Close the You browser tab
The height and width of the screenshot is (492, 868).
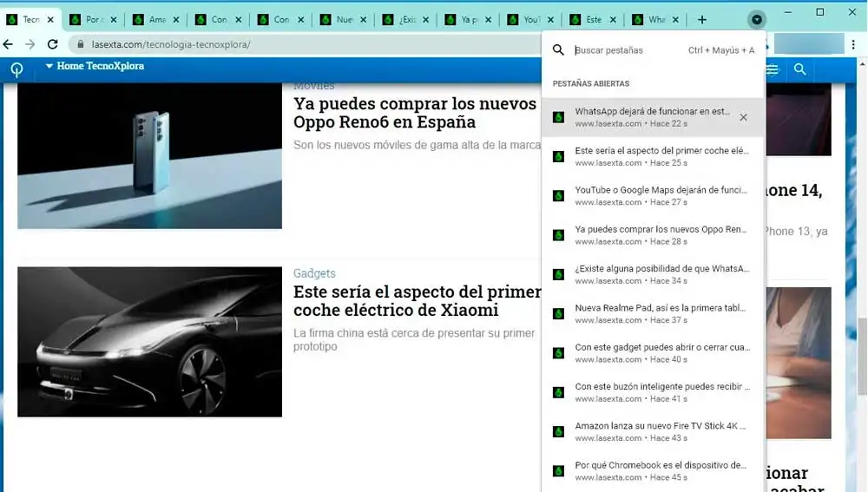pos(550,20)
